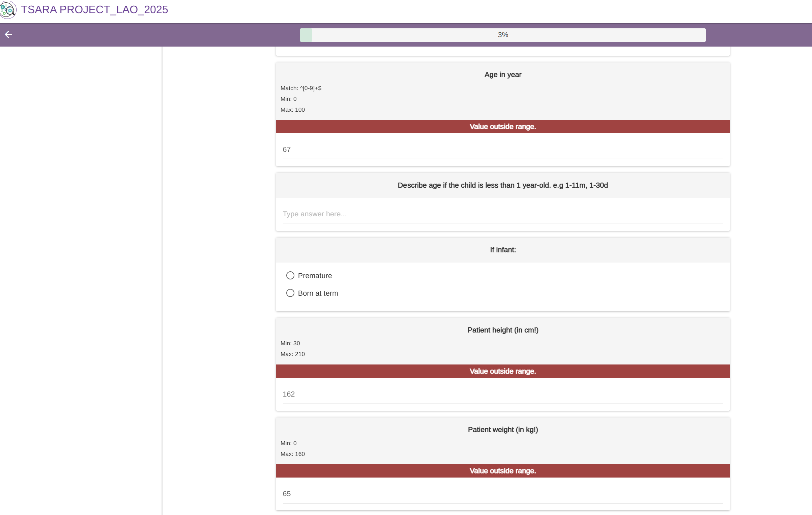
Task: Click the height Value outside range banner
Action: pyautogui.click(x=502, y=371)
